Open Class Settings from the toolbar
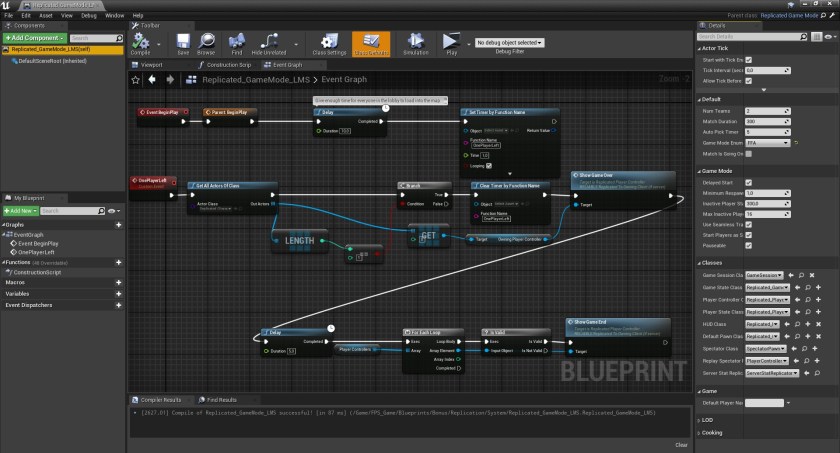The width and height of the screenshot is (840, 453). coord(331,43)
